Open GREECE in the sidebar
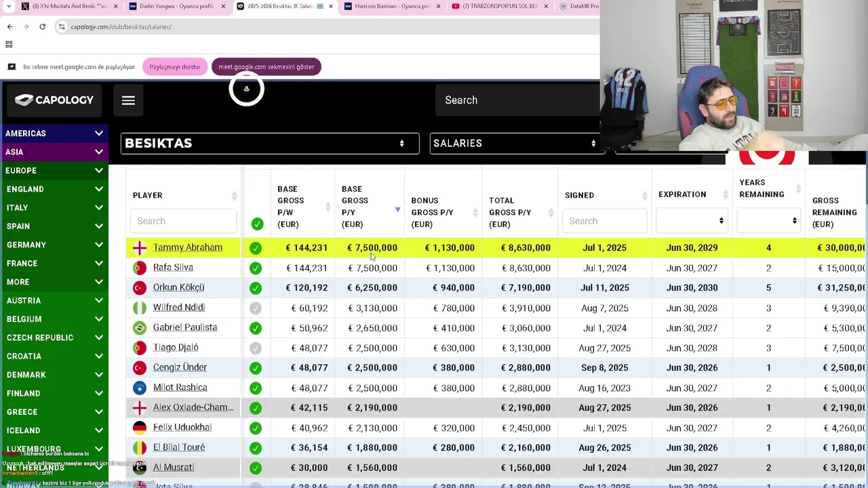This screenshot has width=868, height=488. 54,412
